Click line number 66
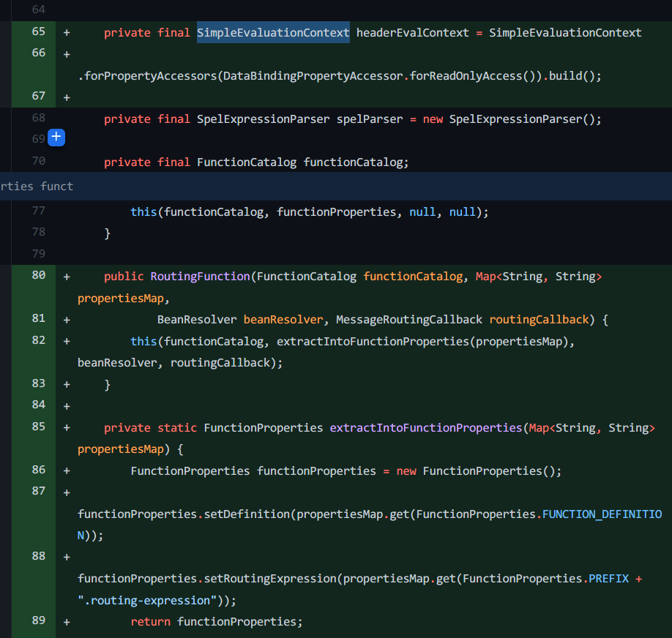Image resolution: width=672 pixels, height=638 pixels. pos(39,53)
